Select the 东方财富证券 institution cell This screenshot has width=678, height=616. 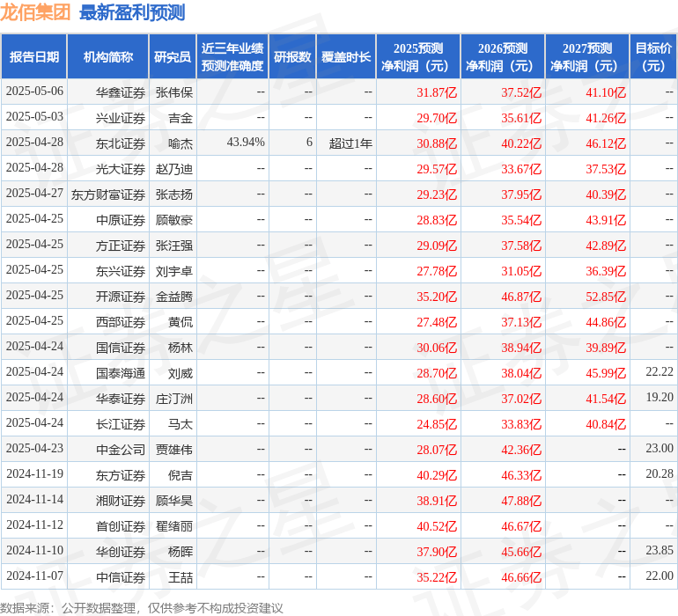coord(108,194)
